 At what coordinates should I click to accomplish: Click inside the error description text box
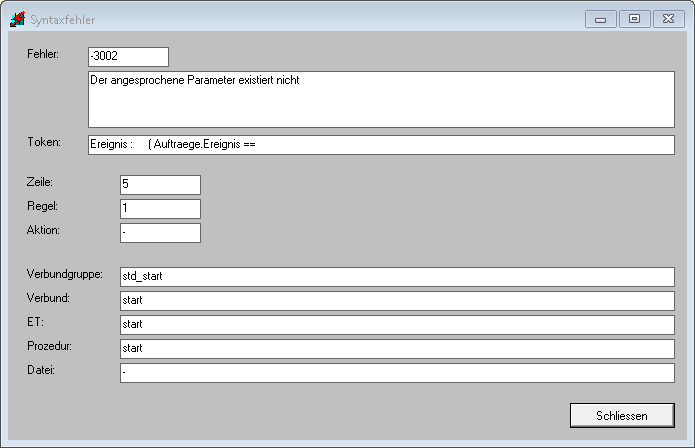(381, 99)
